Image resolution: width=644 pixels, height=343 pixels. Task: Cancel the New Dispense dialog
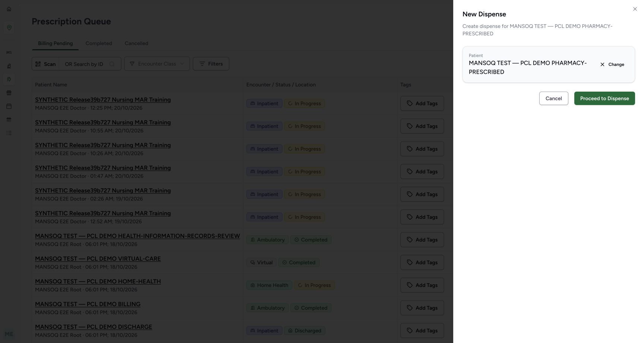(553, 98)
